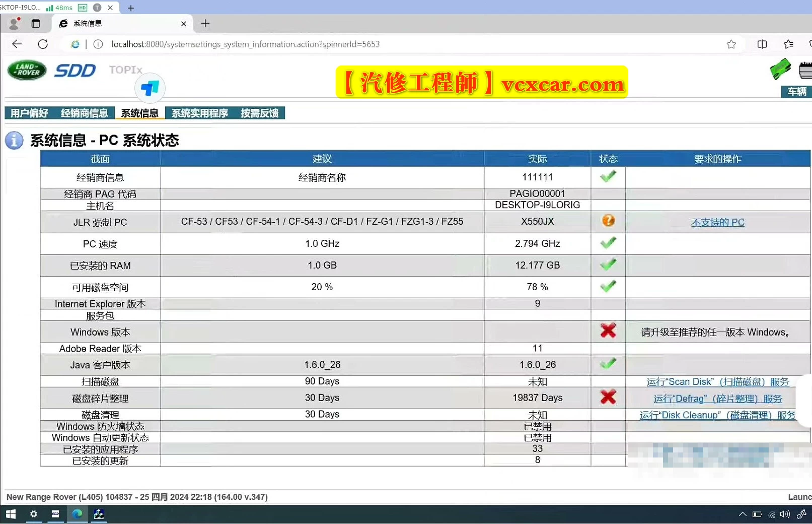Open the 不支持的 PC link

[718, 222]
